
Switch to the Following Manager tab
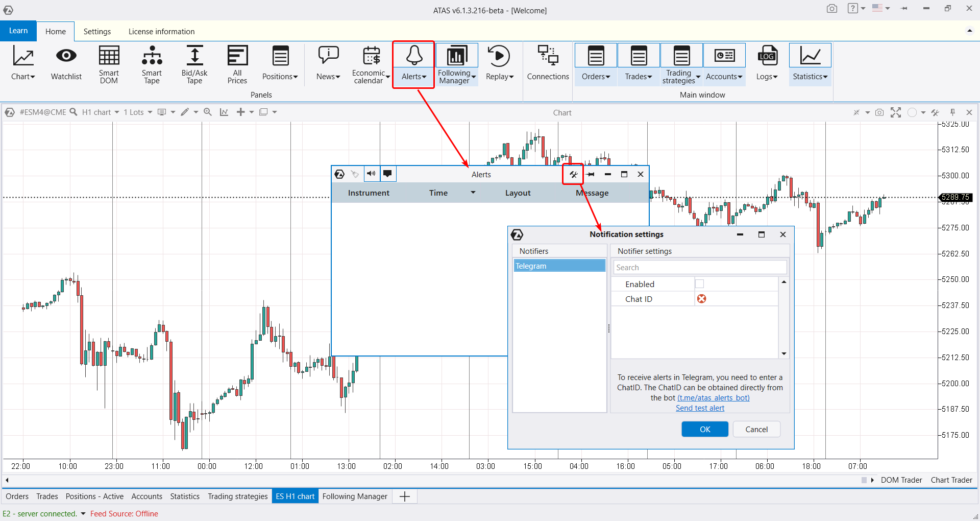(x=355, y=496)
